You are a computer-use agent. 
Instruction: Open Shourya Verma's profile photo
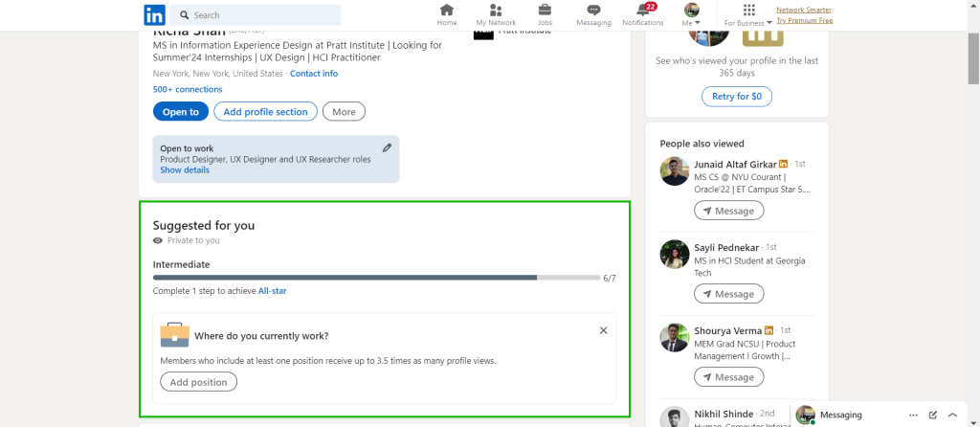coord(675,338)
